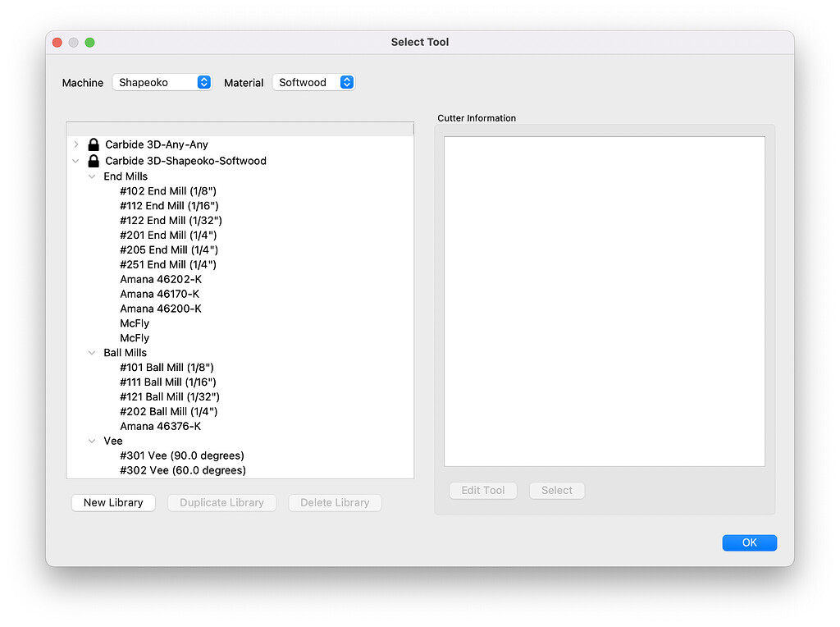840x627 pixels.
Task: Select #301 Vee (90.0 degrees)
Action: [x=182, y=455]
